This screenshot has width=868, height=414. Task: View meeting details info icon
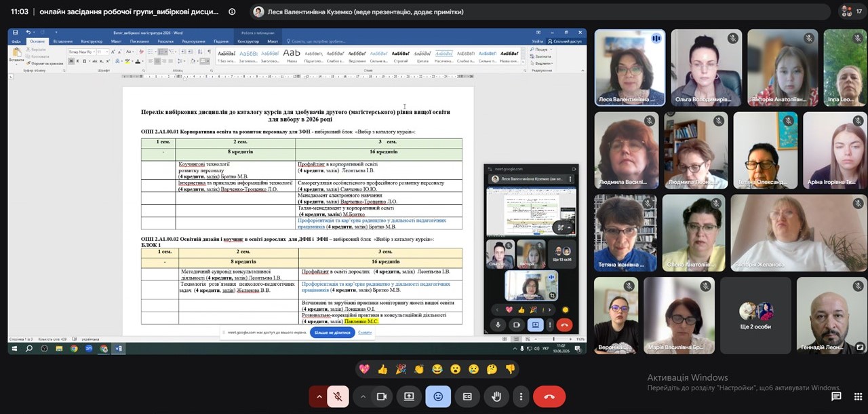(232, 12)
